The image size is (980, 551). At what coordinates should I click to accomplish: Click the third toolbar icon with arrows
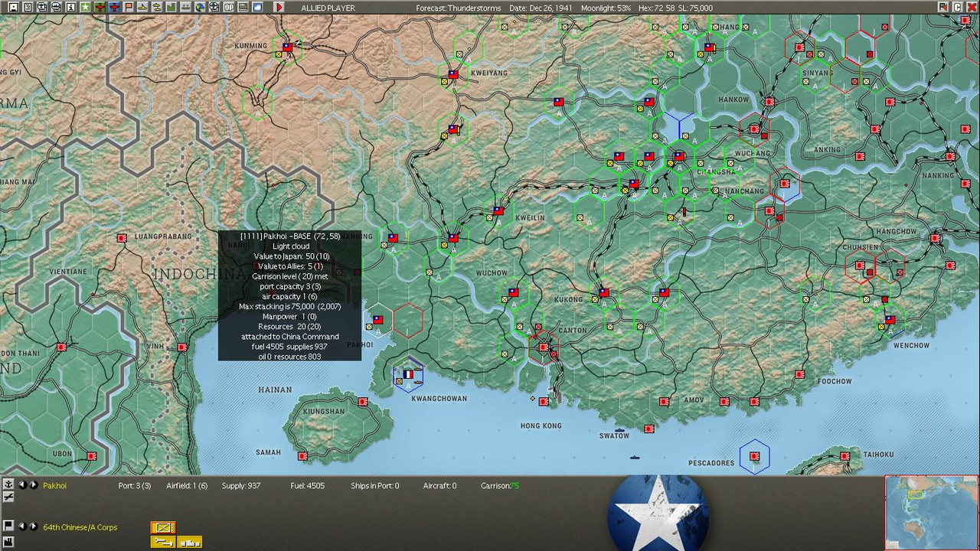[x=42, y=8]
